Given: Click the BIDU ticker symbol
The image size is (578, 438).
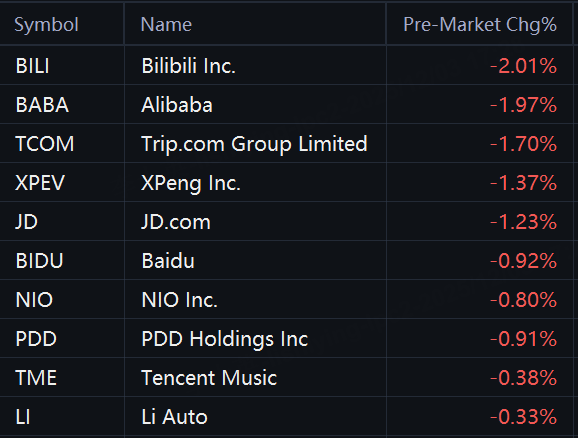Looking at the screenshot, I should click(39, 261).
